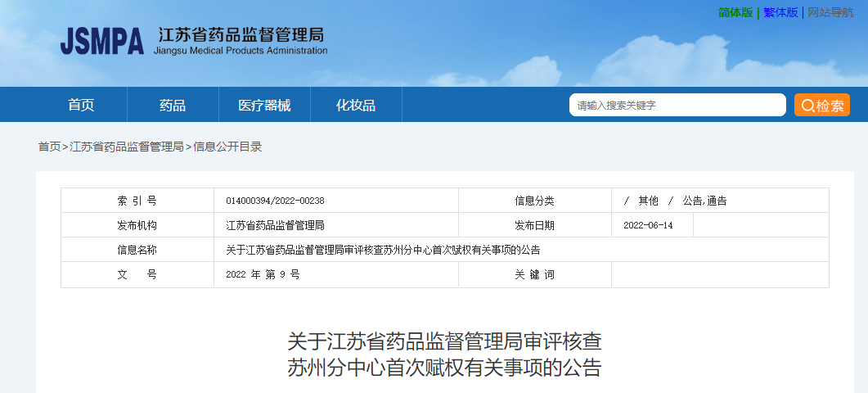The height and width of the screenshot is (393, 868).
Task: Click Jiangsu Medical Products Administration subtitle
Action: pos(241,51)
